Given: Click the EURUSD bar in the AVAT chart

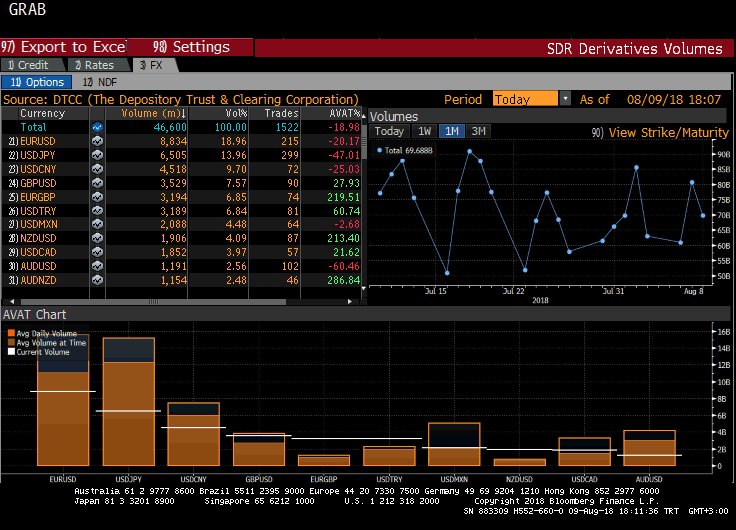Looking at the screenshot, I should (x=63, y=401).
